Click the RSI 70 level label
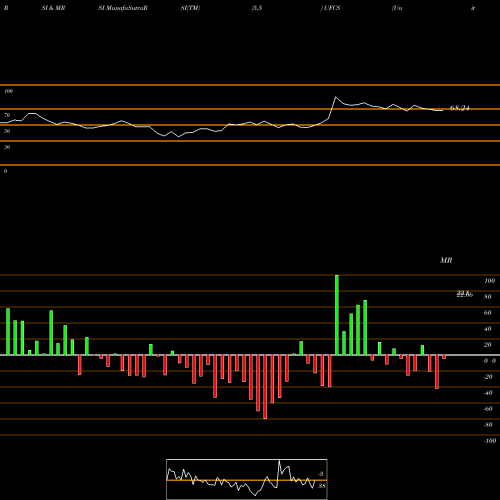The height and width of the screenshot is (500, 500). [7, 115]
